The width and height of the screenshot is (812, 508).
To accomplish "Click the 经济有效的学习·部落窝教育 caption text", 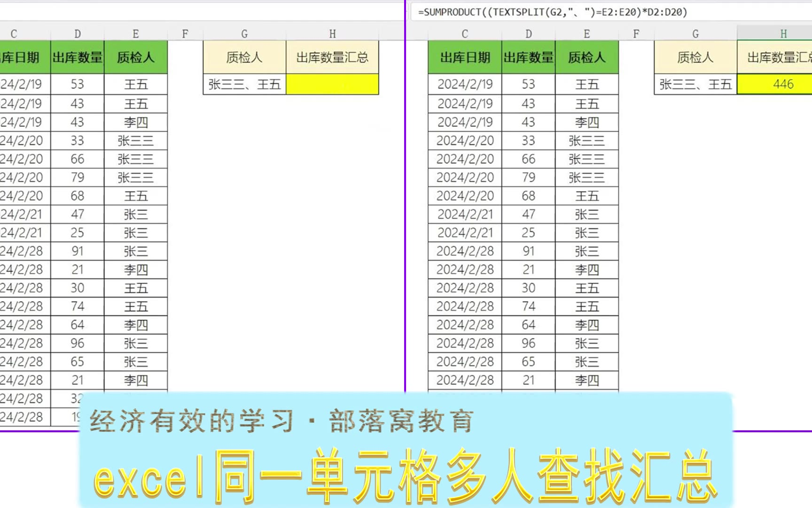I will point(282,421).
